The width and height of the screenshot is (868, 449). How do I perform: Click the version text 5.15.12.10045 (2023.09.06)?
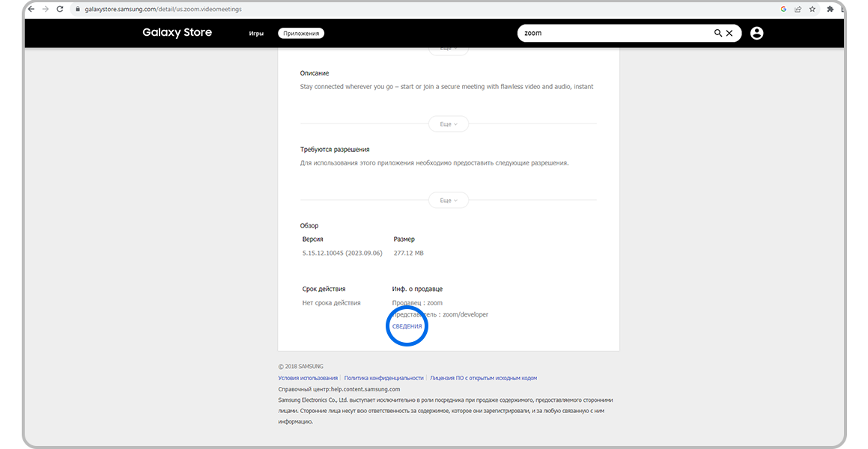342,253
